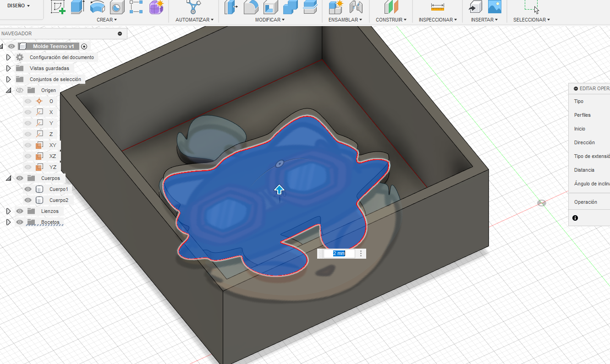The width and height of the screenshot is (610, 364).
Task: Select the Press Pull tool icon
Action: point(231,6)
